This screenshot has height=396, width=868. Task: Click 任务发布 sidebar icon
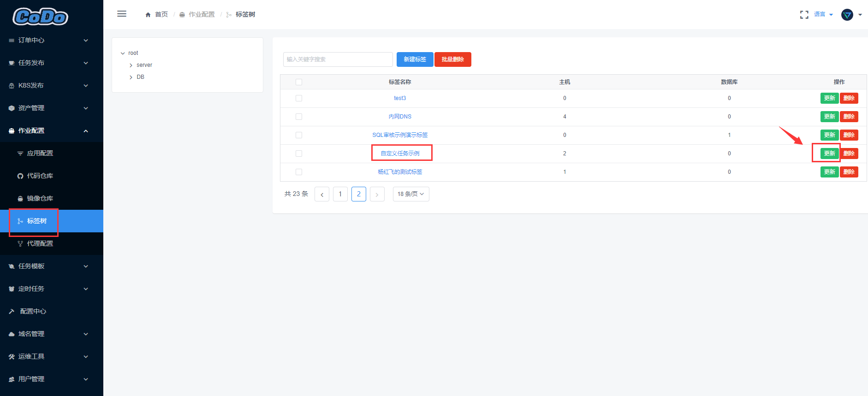pyautogui.click(x=12, y=63)
